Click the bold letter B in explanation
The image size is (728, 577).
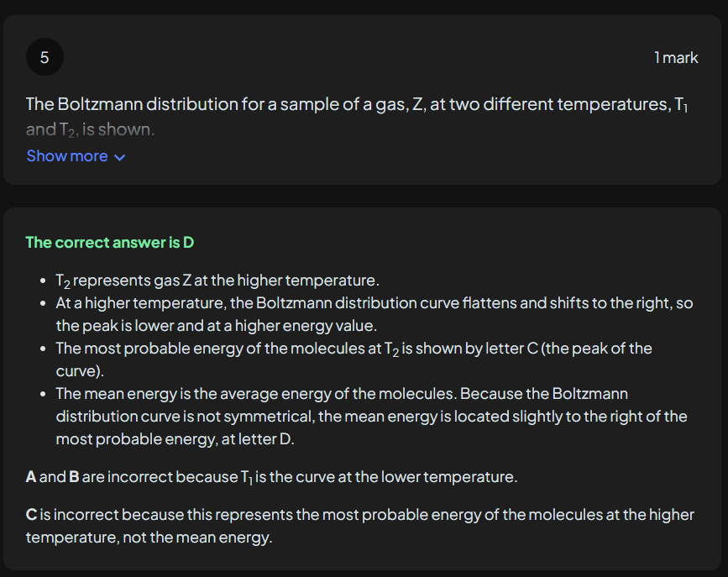[x=74, y=477]
